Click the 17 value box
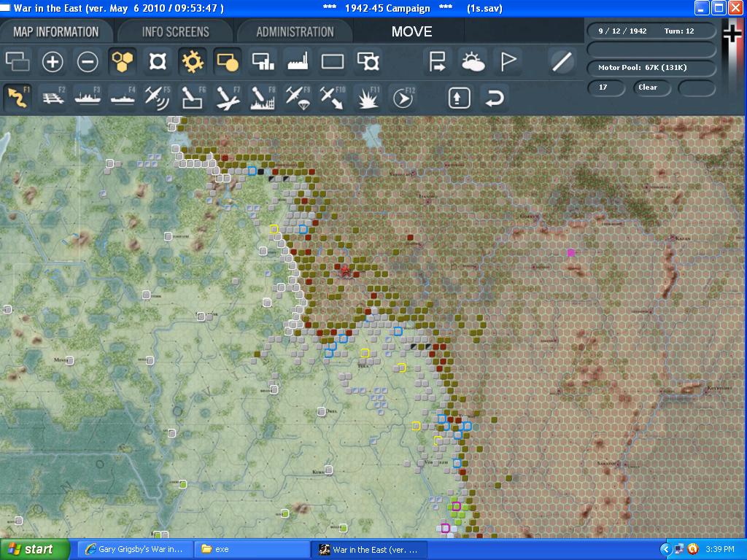Screen dimensions: 747x560 pyautogui.click(x=605, y=87)
